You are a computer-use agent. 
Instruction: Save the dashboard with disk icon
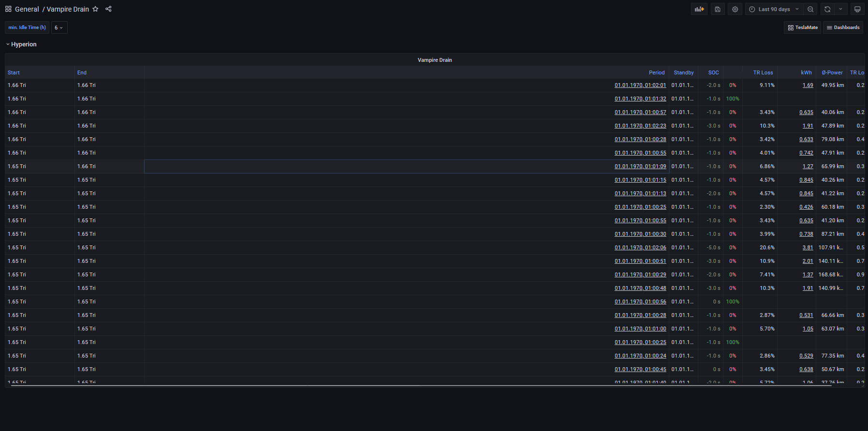click(x=718, y=9)
